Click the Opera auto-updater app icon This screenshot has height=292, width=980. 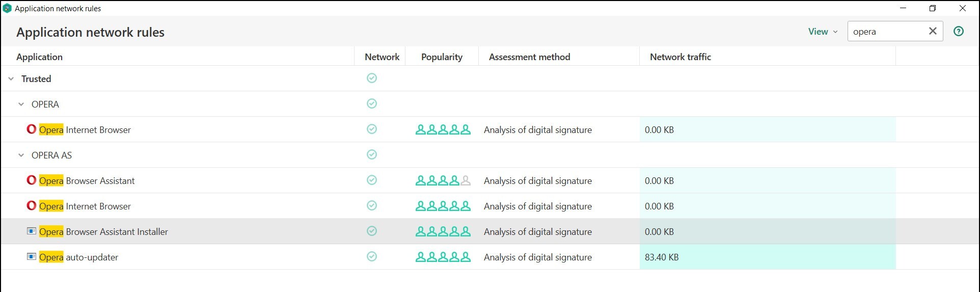pos(32,257)
